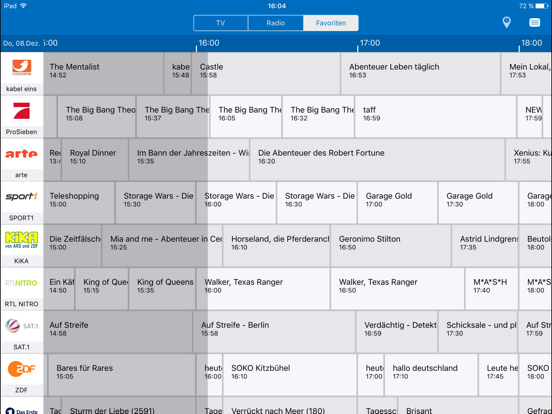Tap the arte channel logo
Image resolution: width=552 pixels, height=414 pixels.
22,154
